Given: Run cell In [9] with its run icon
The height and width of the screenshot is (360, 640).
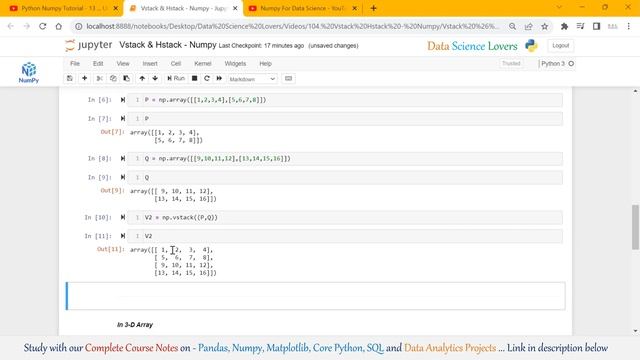Looking at the screenshot, I should 123,178.
